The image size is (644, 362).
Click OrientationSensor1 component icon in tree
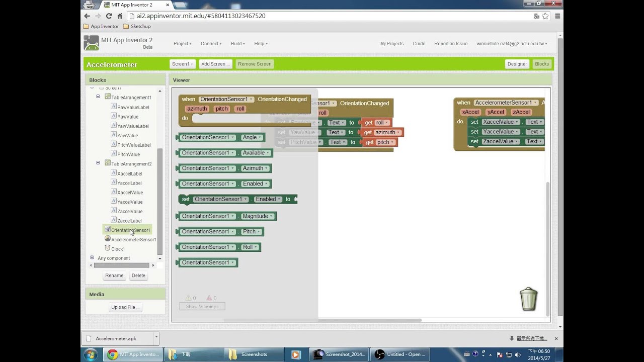(x=107, y=229)
